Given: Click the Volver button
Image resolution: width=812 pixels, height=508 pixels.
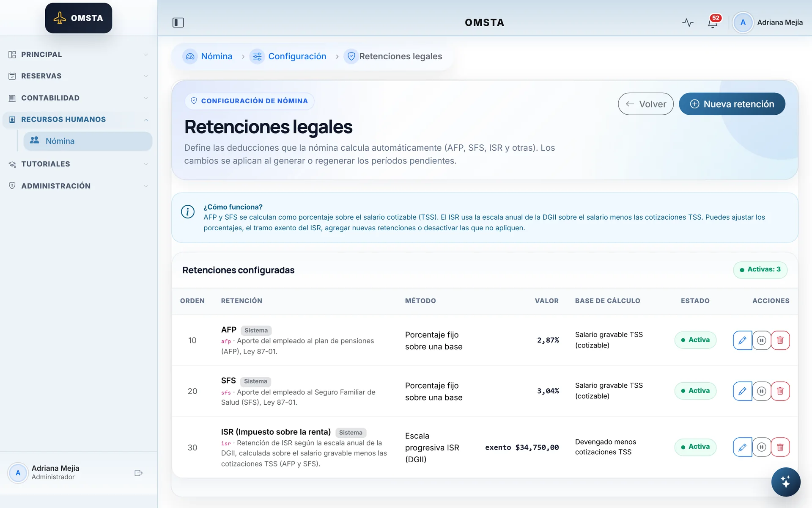Looking at the screenshot, I should 645,104.
